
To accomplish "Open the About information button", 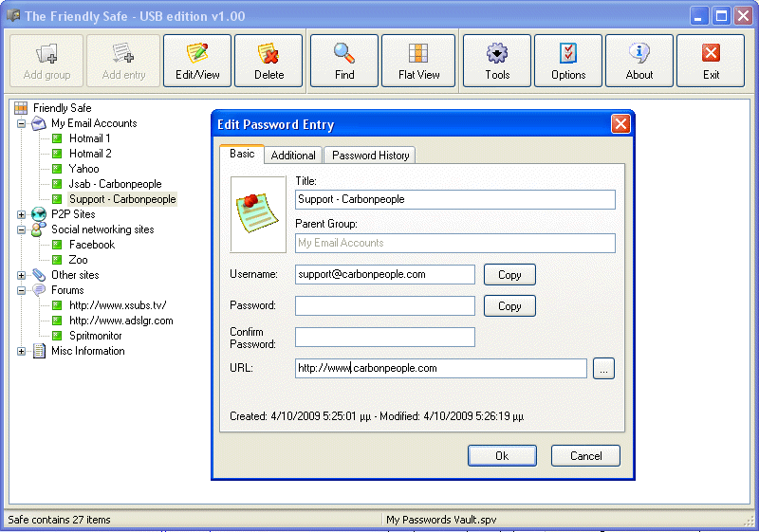I will pos(639,61).
